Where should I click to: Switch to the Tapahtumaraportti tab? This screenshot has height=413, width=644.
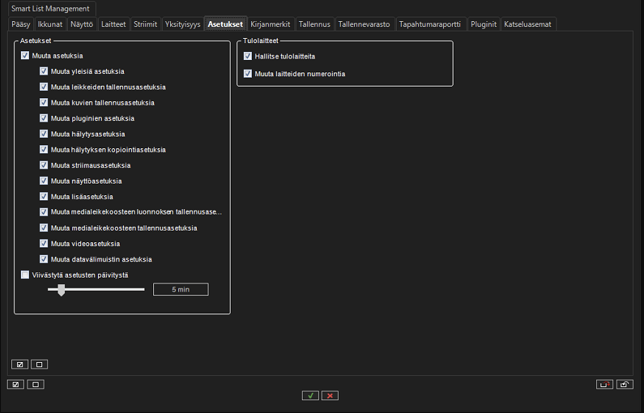click(430, 24)
